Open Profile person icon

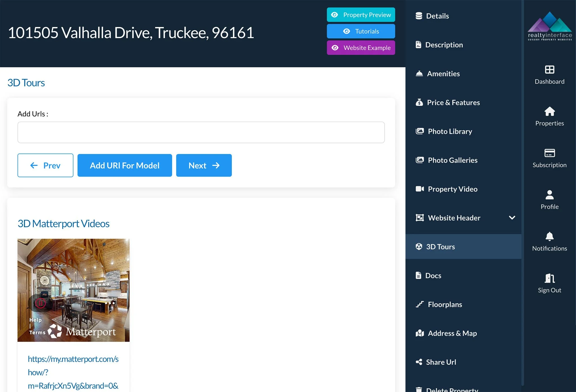(549, 195)
